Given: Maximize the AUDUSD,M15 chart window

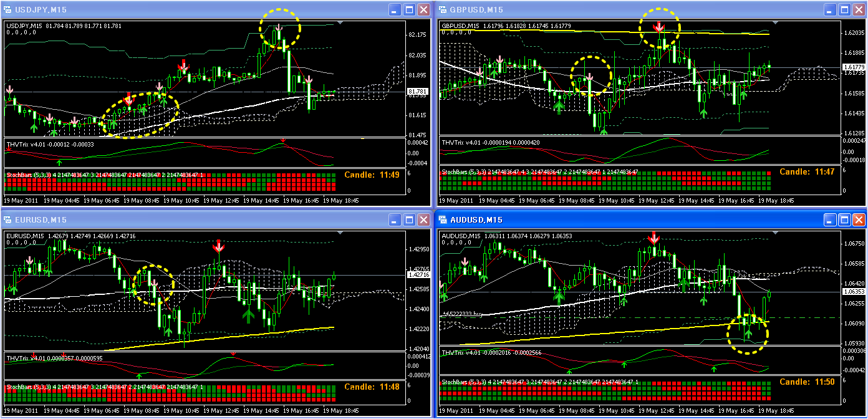Looking at the screenshot, I should click(x=844, y=220).
